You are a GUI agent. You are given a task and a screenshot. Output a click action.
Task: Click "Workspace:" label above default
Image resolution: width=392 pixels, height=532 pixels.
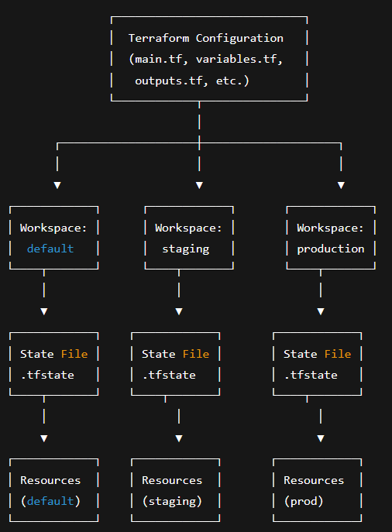[x=53, y=228]
